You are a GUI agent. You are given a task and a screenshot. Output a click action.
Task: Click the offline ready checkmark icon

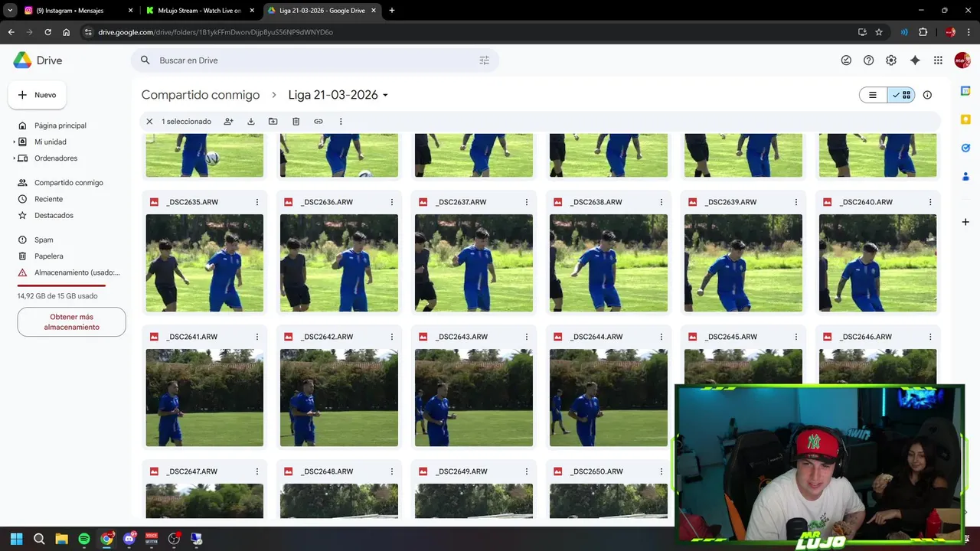tap(846, 60)
